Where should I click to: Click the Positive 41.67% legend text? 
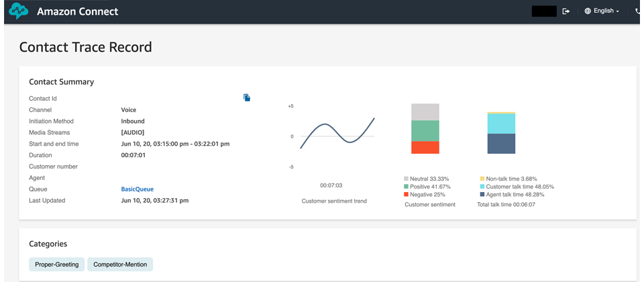click(x=430, y=187)
